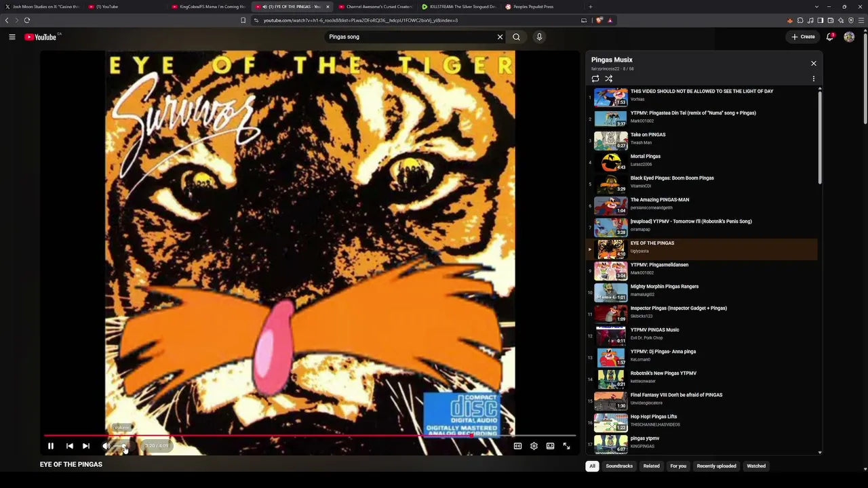Open the Pingas Musix playlist title
The width and height of the screenshot is (868, 488).
pos(612,60)
